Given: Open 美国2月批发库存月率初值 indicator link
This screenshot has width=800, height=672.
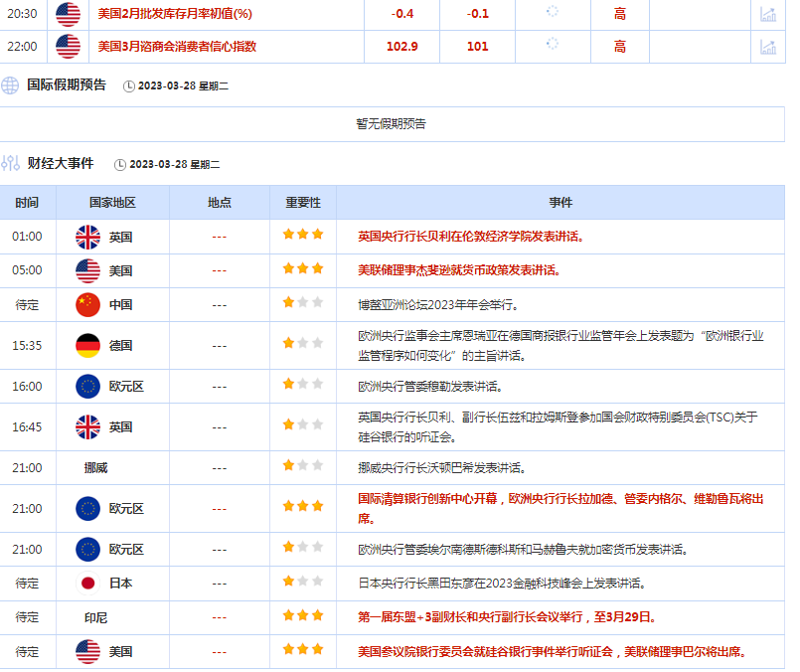Looking at the screenshot, I should point(176,14).
